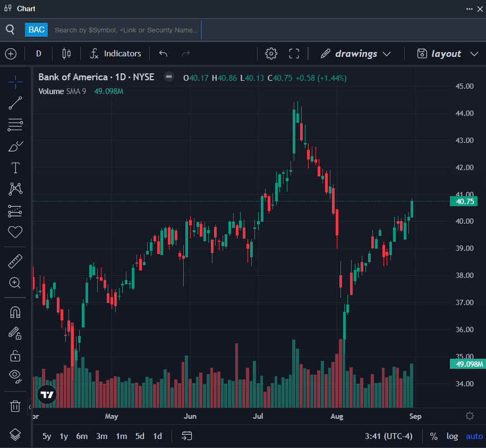This screenshot has width=486, height=448.
Task: Select the 1y time range
Action: coord(64,436)
